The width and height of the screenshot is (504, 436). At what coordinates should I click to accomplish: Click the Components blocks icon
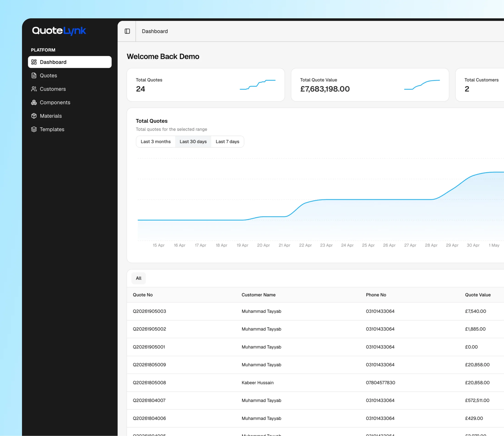[x=34, y=102]
